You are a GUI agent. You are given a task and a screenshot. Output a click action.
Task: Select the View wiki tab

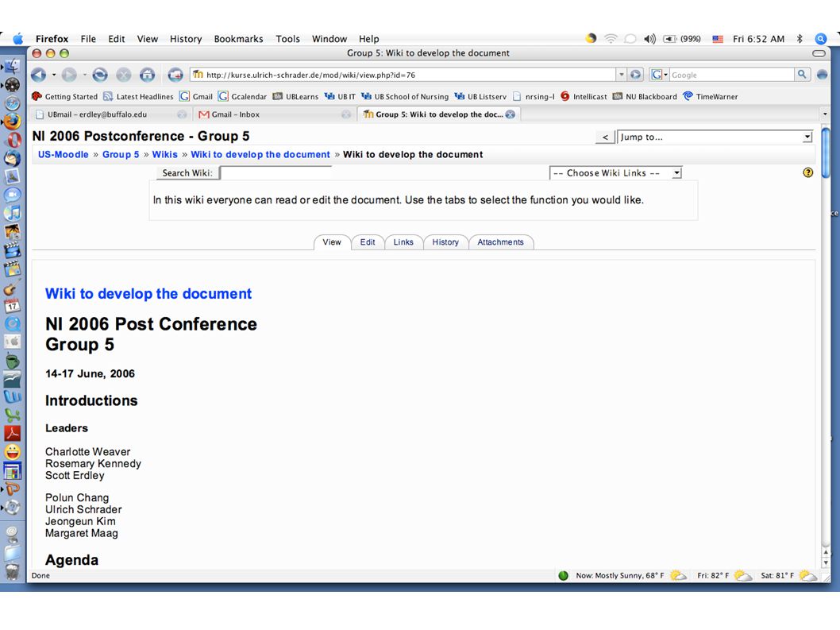[x=332, y=242]
